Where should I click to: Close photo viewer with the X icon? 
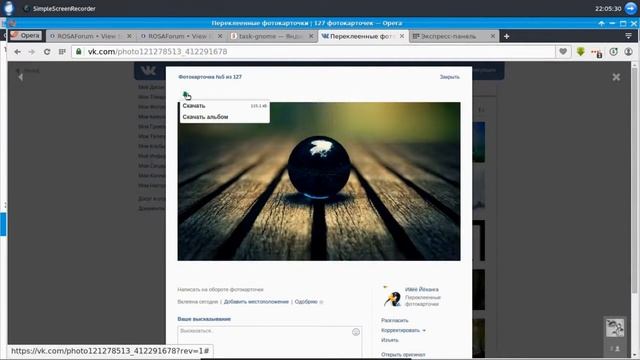pos(616,77)
